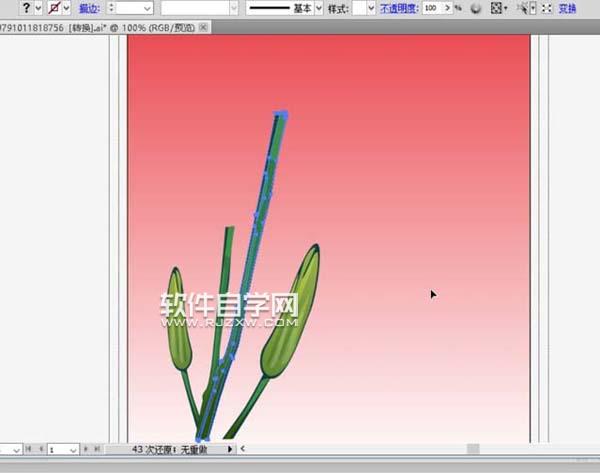Open the 描边 stroke panel link

[x=89, y=8]
